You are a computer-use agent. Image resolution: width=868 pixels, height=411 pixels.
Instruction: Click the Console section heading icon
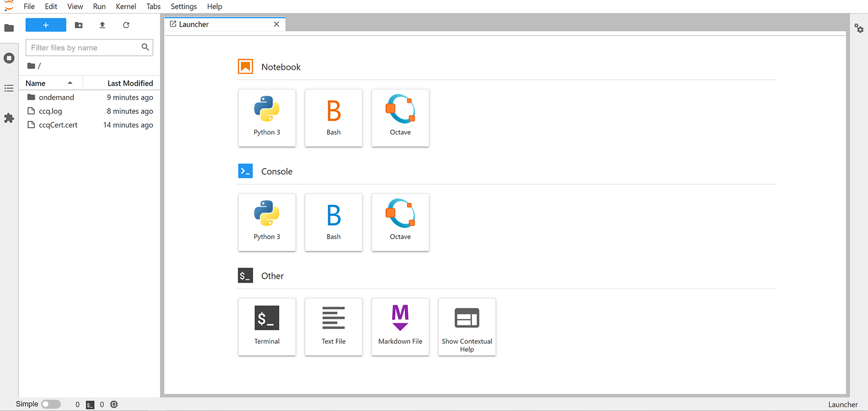(x=246, y=171)
